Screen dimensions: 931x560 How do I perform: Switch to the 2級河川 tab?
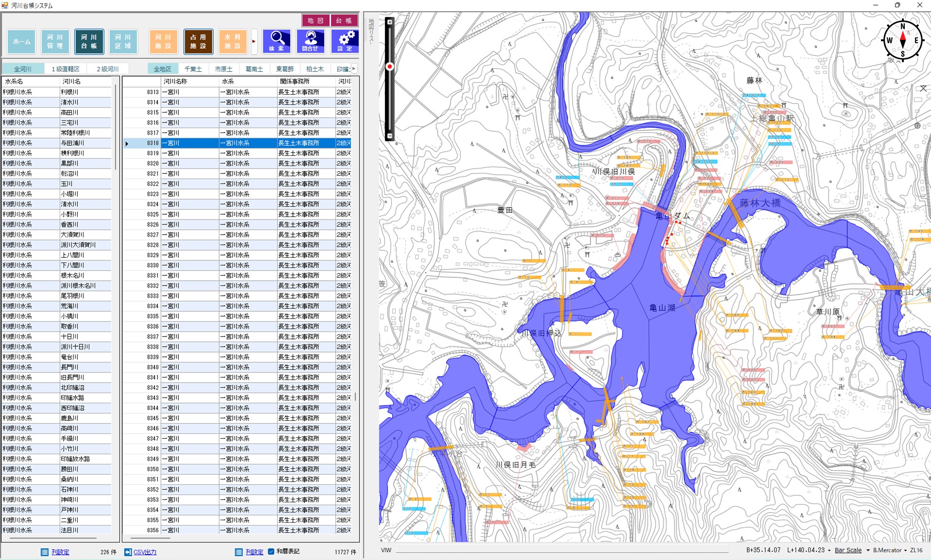pyautogui.click(x=108, y=69)
